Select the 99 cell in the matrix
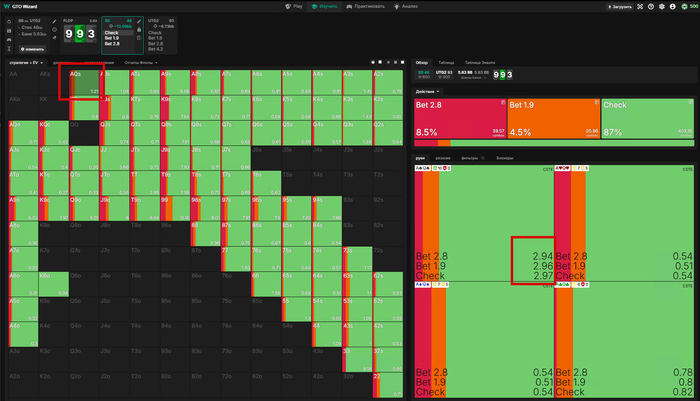Image resolution: width=700 pixels, height=401 pixels. (x=175, y=209)
